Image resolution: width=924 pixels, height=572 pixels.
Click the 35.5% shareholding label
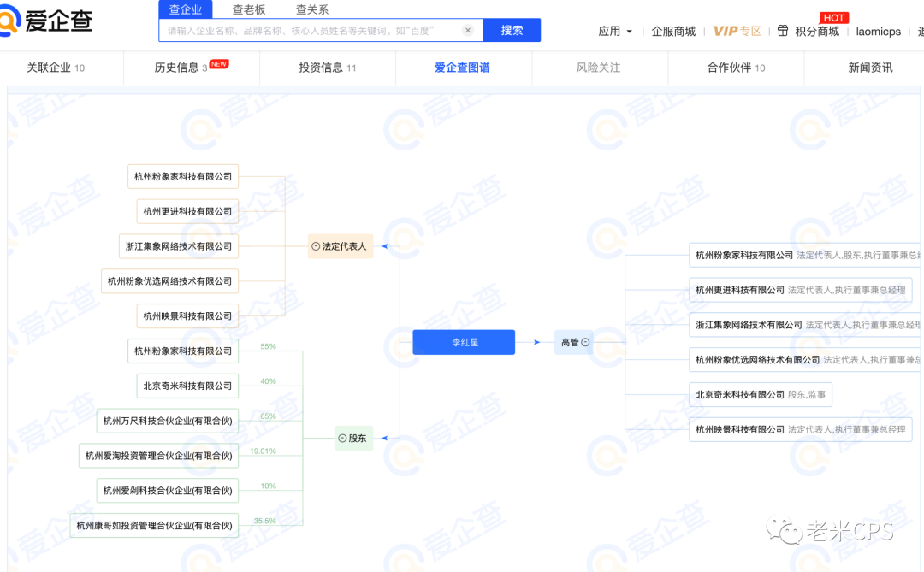point(264,521)
